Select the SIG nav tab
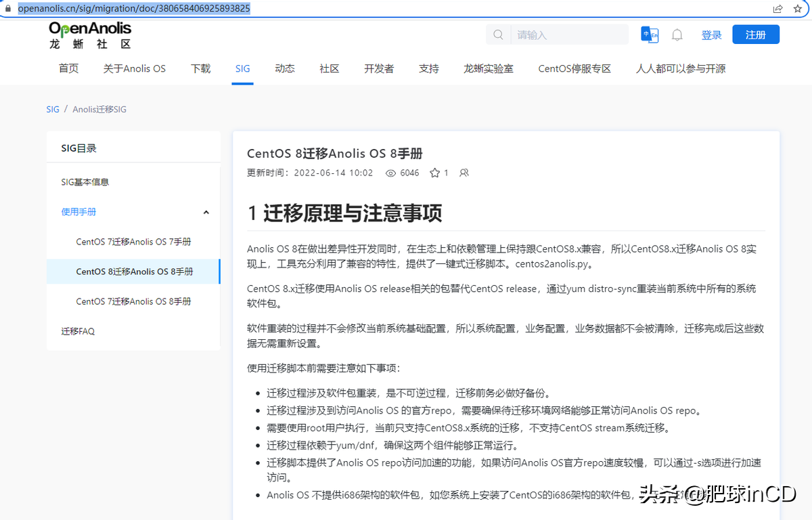The height and width of the screenshot is (520, 812). [242, 68]
